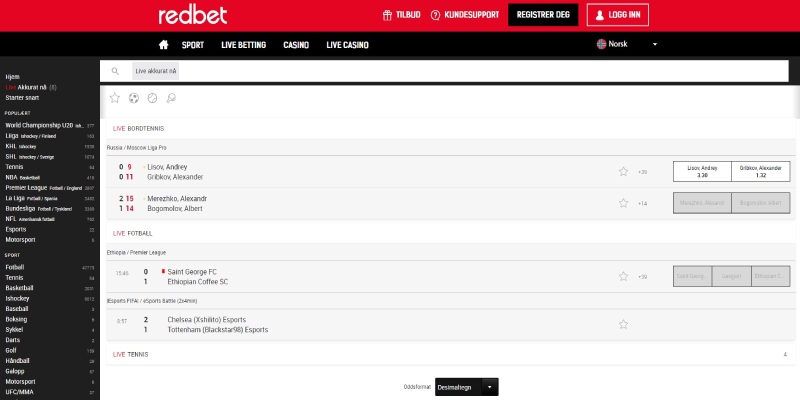800x400 pixels.
Task: Show +39 more markets for Lisov match
Action: (642, 172)
